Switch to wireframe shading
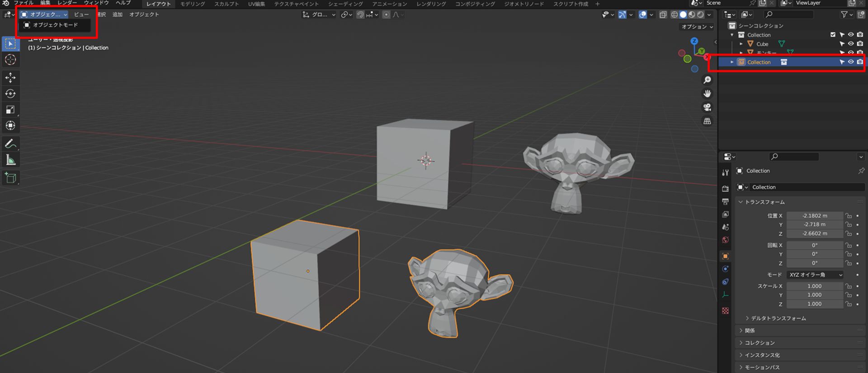Image resolution: width=868 pixels, height=373 pixels. coord(675,15)
